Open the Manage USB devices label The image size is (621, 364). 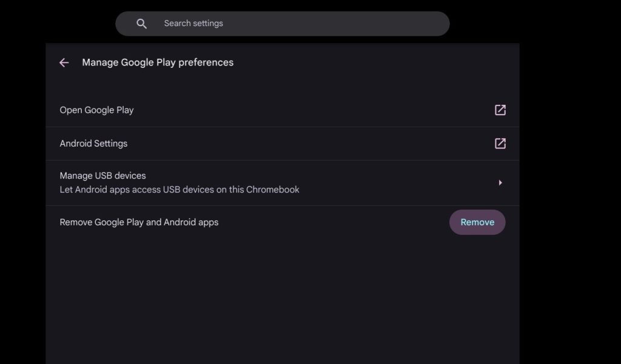pos(102,176)
